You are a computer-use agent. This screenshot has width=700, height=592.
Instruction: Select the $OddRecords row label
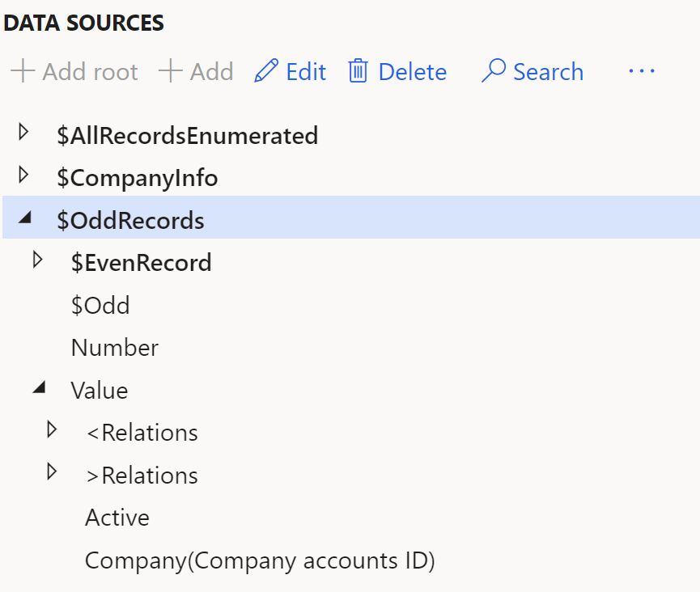[x=130, y=221]
